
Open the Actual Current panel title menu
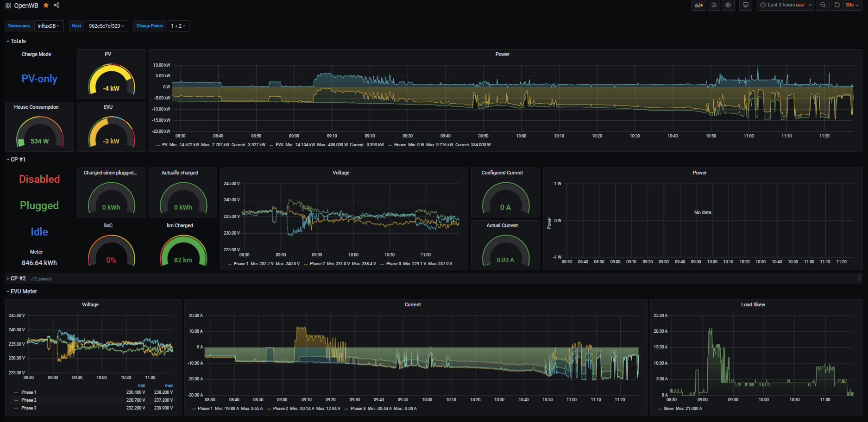(x=502, y=225)
